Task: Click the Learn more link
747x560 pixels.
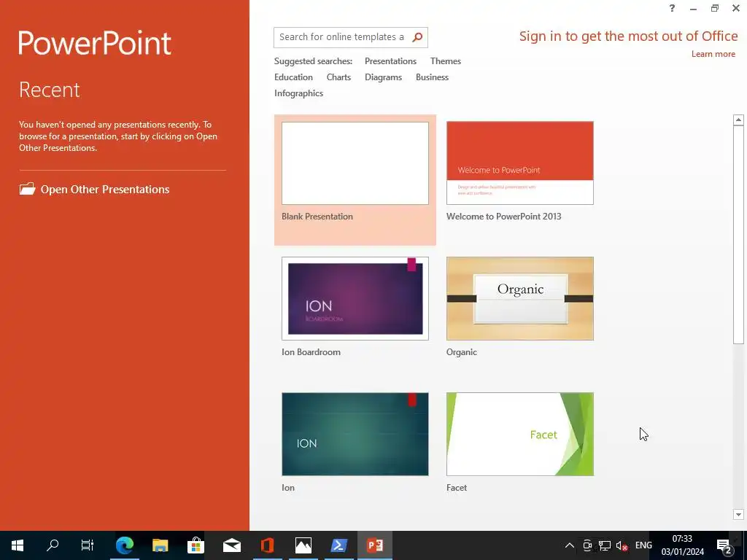Action: pyautogui.click(x=713, y=54)
